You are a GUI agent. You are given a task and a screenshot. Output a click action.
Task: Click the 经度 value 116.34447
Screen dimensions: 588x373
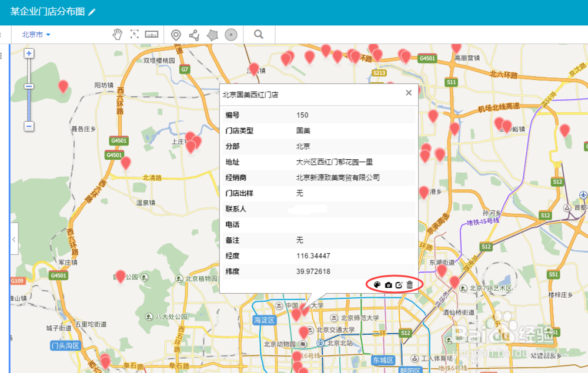tap(313, 256)
